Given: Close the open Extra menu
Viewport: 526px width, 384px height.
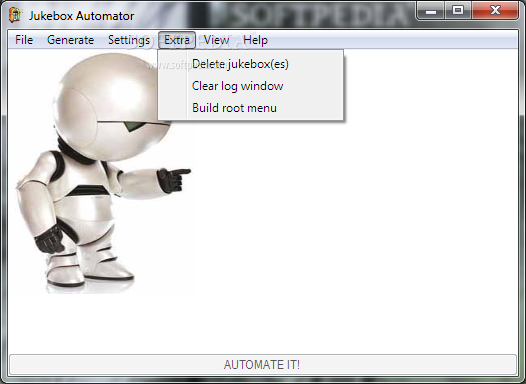Looking at the screenshot, I should pos(177,40).
